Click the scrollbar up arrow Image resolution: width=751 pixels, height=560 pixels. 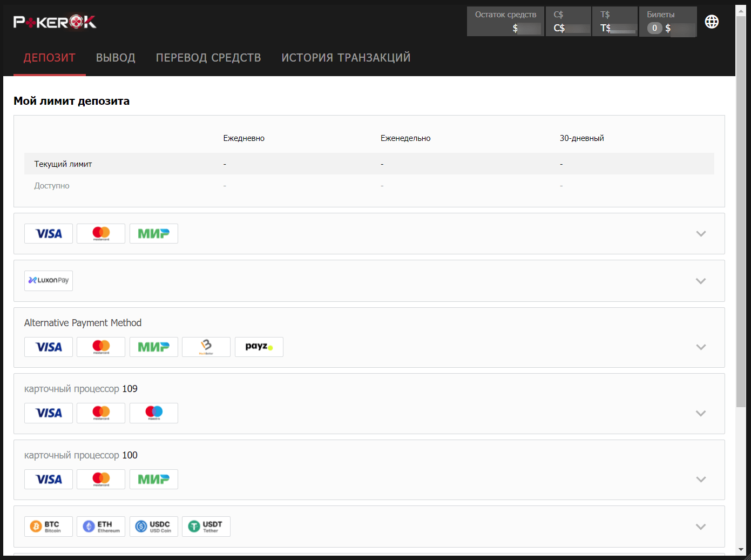[x=741, y=10]
